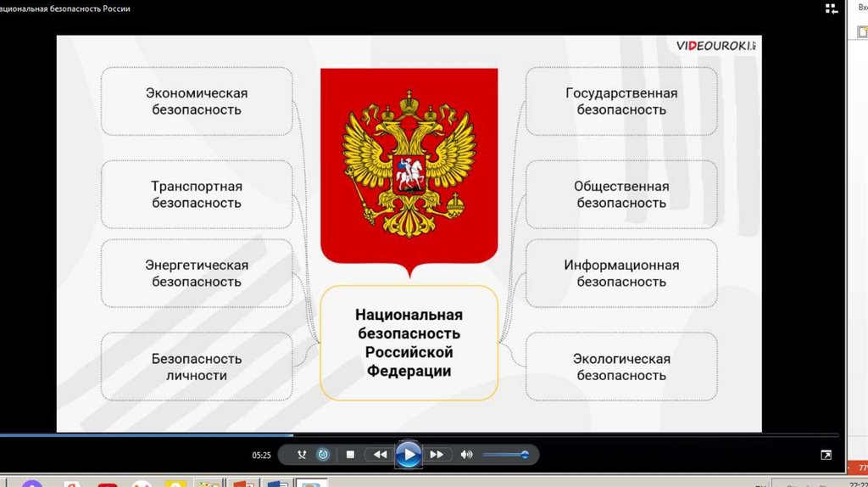This screenshot has height=487, width=868.
Task: Toggle the repeat button
Action: pyautogui.click(x=323, y=455)
